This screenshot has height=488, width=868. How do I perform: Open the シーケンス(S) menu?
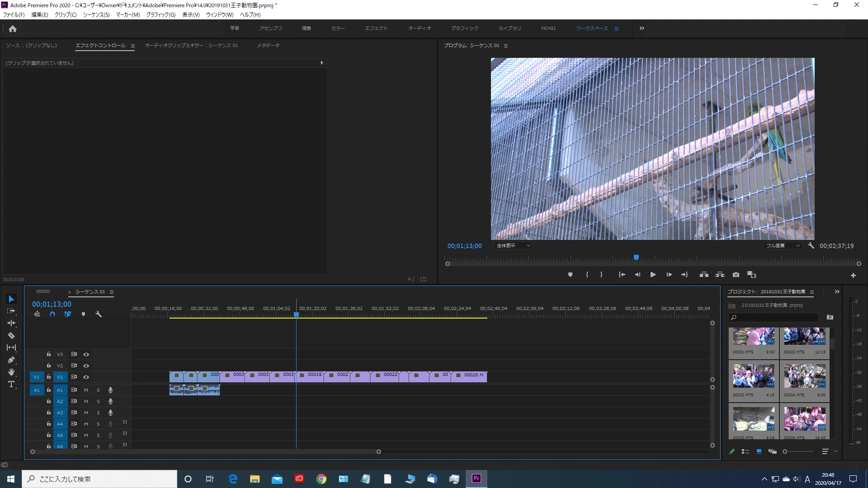96,14
